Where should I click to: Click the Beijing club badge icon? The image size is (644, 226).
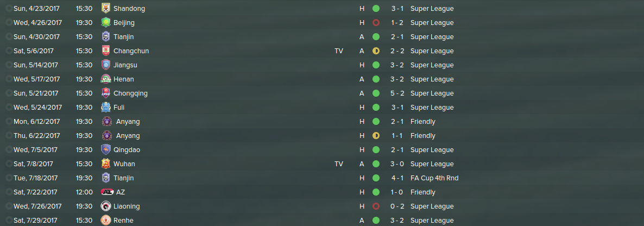[105, 23]
